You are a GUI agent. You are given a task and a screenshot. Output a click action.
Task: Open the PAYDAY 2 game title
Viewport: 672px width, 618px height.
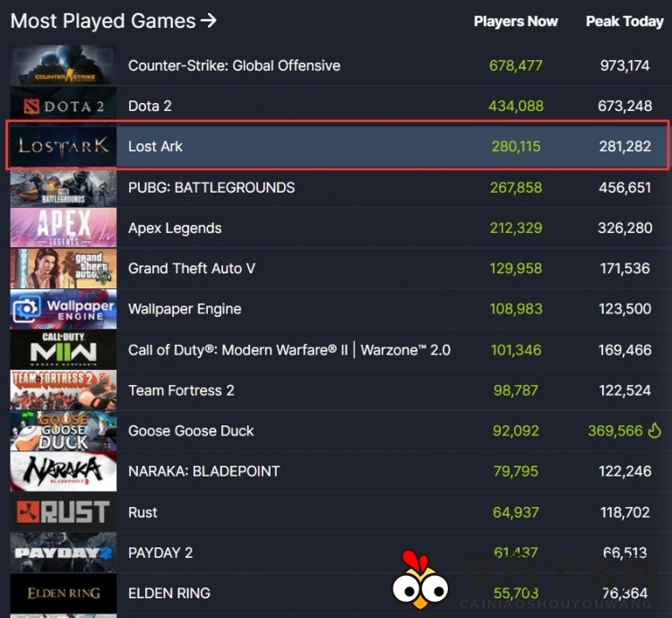(160, 553)
